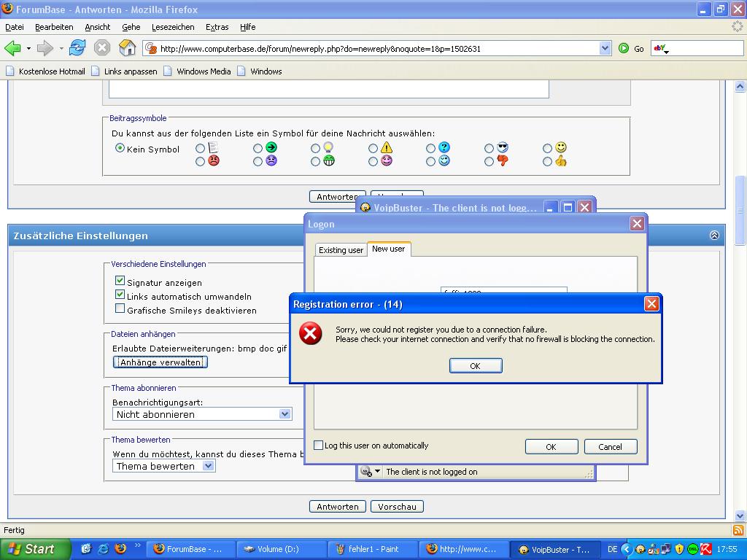Switch to Volume (D:) taskbar window
Image resolution: width=747 pixels, height=560 pixels.
point(281,549)
